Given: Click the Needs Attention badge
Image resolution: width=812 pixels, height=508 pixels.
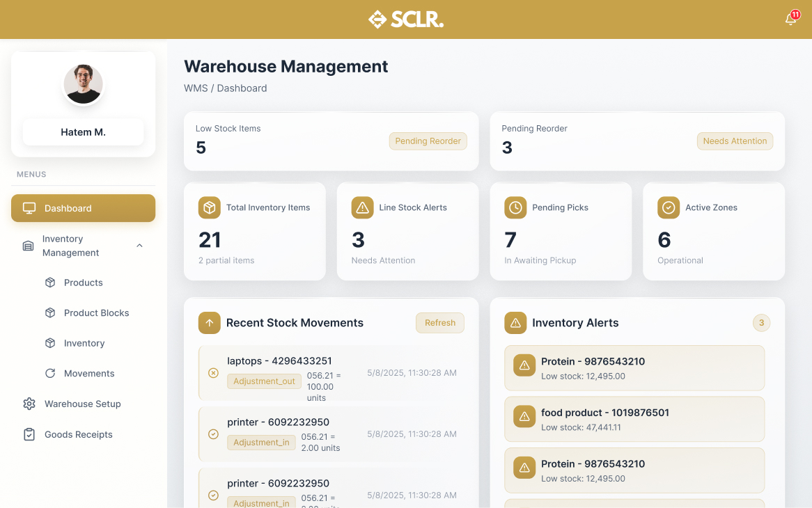Looking at the screenshot, I should coord(735,141).
